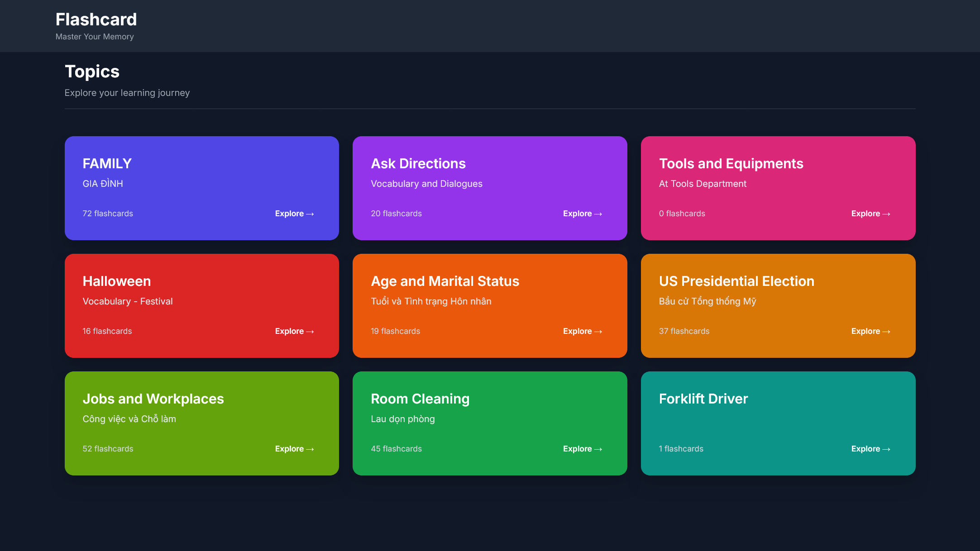This screenshot has width=980, height=551.
Task: Click Explore arrow on Age and Marital Status
Action: [x=582, y=331]
